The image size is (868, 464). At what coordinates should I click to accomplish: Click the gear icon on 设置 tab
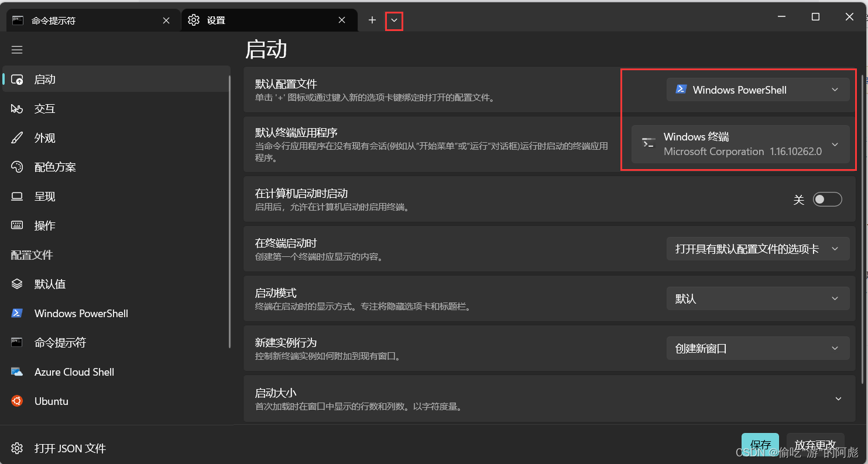(194, 20)
